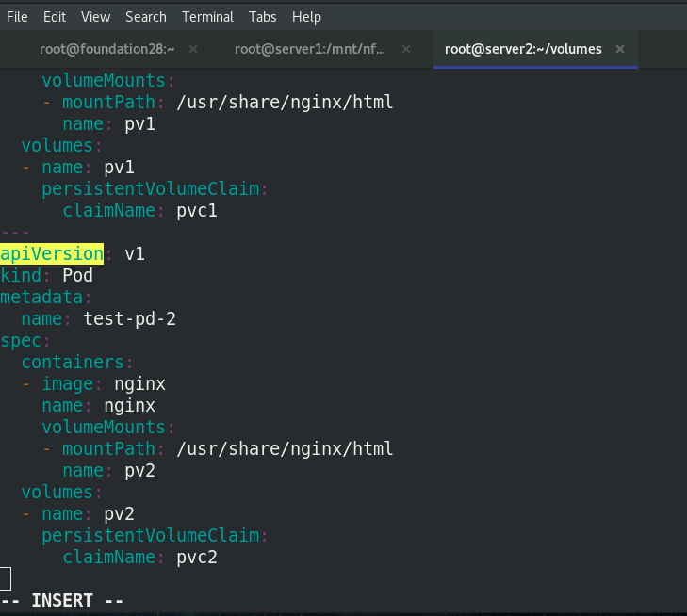This screenshot has height=616, width=687.
Task: Click the 'metadata:' line
Action: pos(45,298)
